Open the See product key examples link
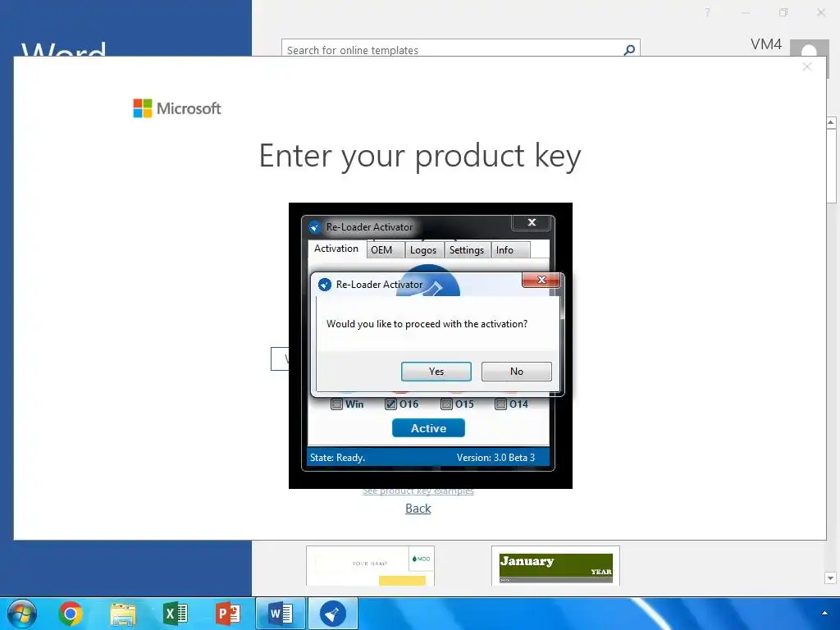This screenshot has height=630, width=840. [418, 491]
